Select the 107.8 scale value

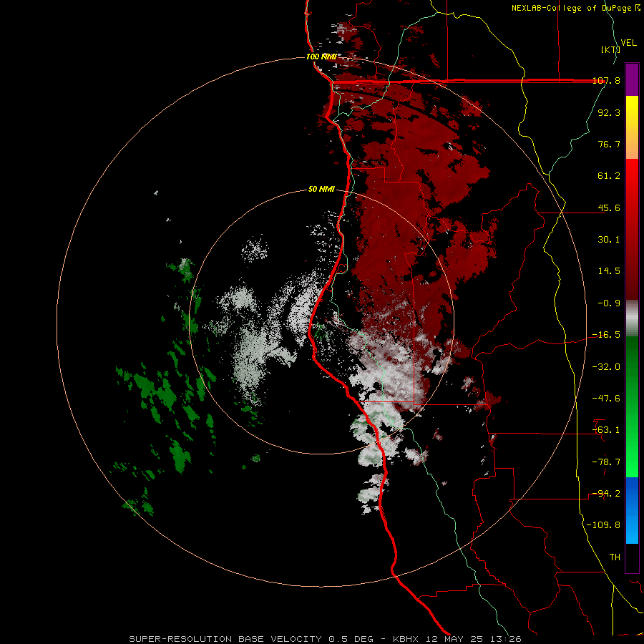coord(607,80)
